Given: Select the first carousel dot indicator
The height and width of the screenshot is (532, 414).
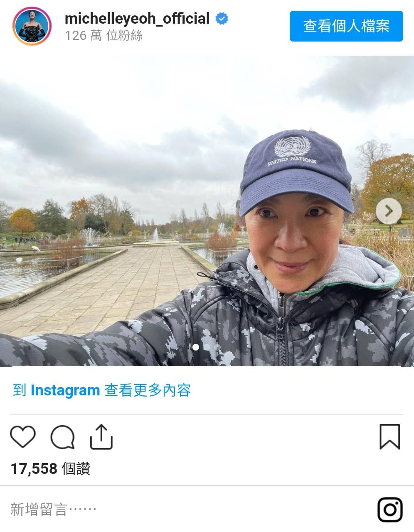Looking at the screenshot, I should coord(196,347).
